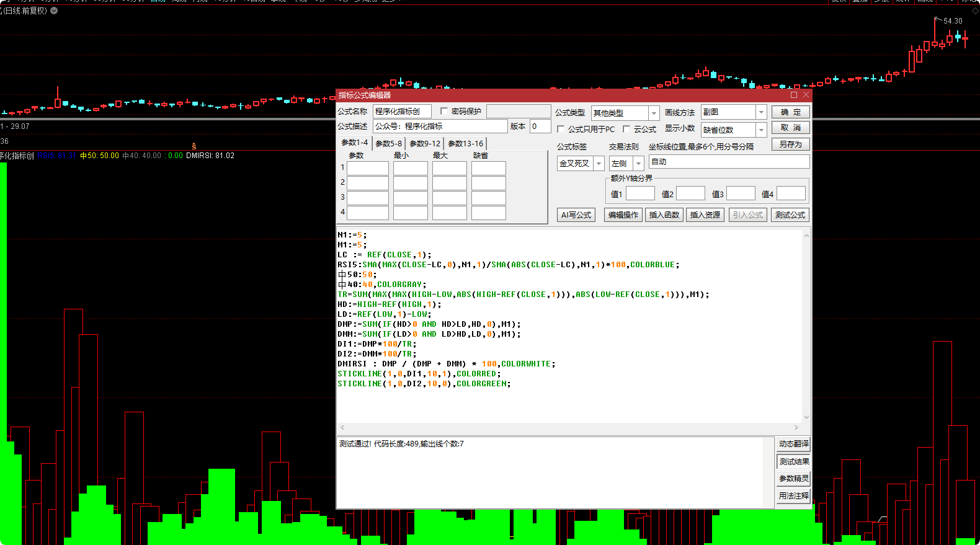Tick the 公式只用于PC checkbox
Viewport: 980px width, 545px height.
pyautogui.click(x=561, y=130)
